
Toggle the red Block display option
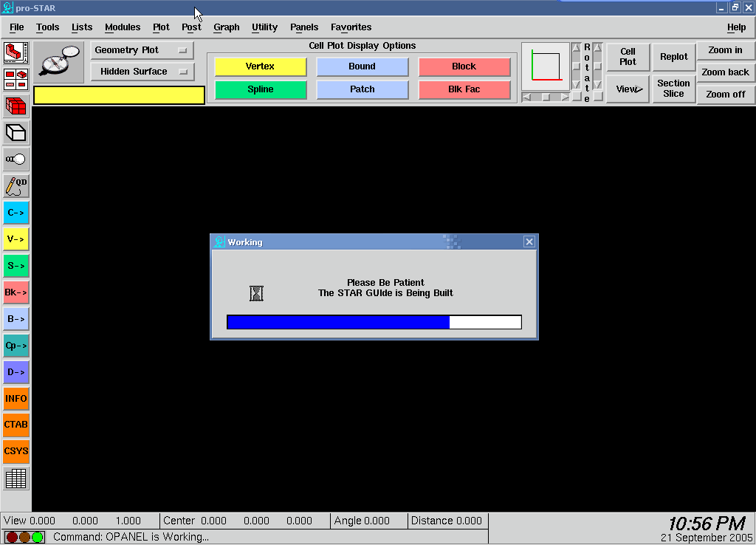click(464, 66)
